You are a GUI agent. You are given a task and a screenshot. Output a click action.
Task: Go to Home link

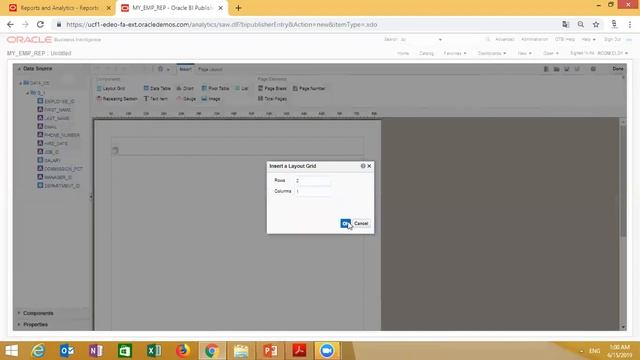click(403, 53)
